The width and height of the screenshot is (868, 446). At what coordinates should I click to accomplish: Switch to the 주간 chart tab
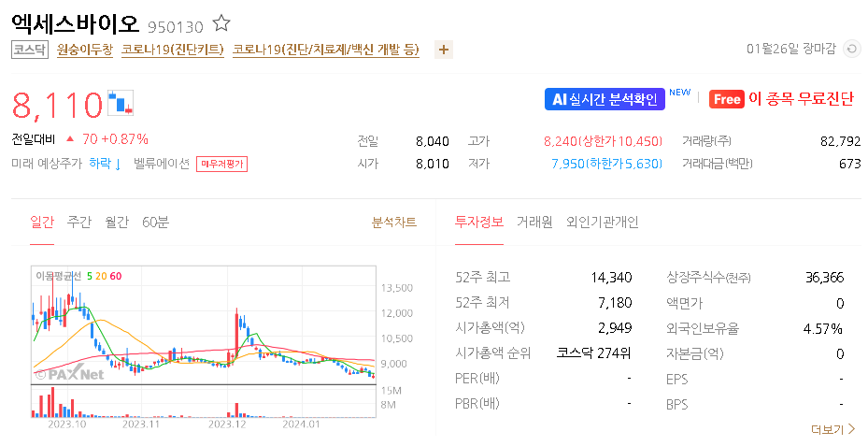point(78,223)
